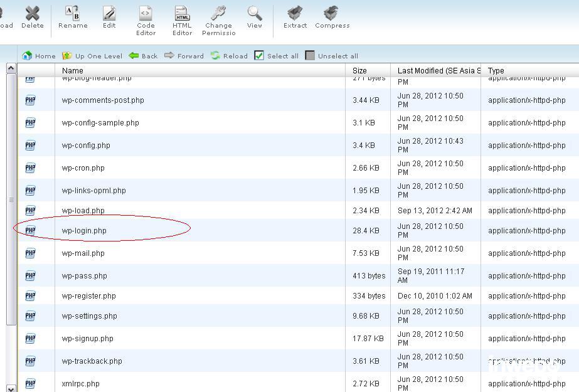
Task: Sort files by Size column header
Action: coord(359,71)
